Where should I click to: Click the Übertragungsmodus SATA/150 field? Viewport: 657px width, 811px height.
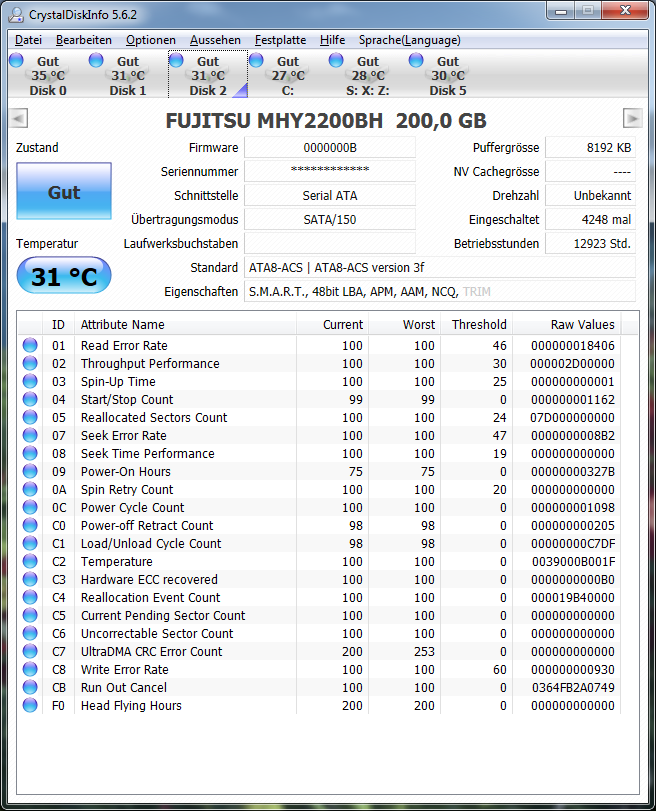click(x=330, y=219)
